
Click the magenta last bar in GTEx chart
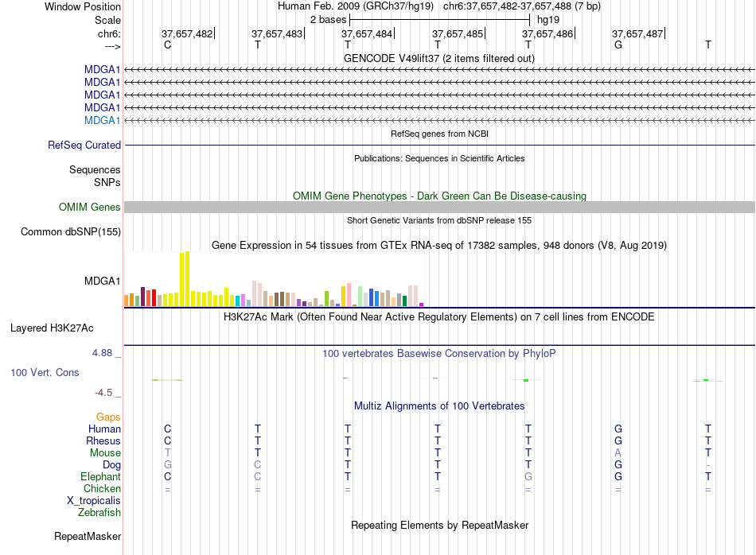click(x=422, y=305)
